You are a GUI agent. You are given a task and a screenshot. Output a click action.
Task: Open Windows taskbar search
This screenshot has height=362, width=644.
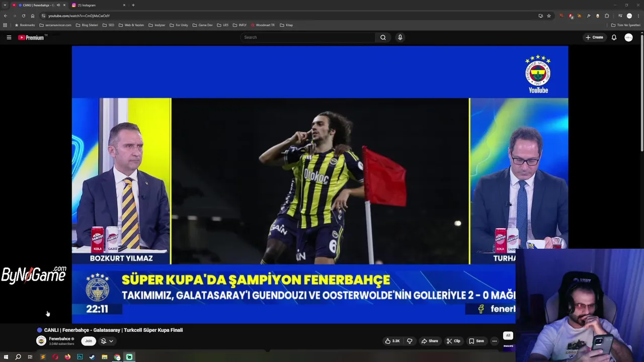pyautogui.click(x=18, y=357)
